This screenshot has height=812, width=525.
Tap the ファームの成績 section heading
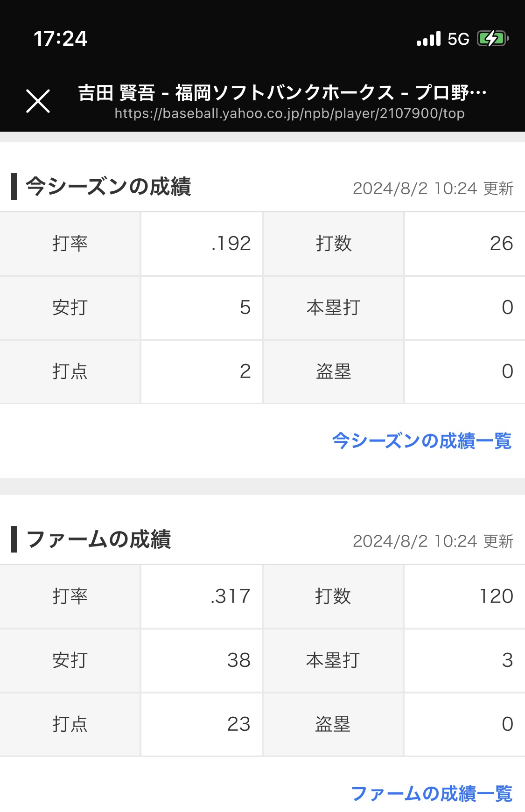tap(98, 539)
